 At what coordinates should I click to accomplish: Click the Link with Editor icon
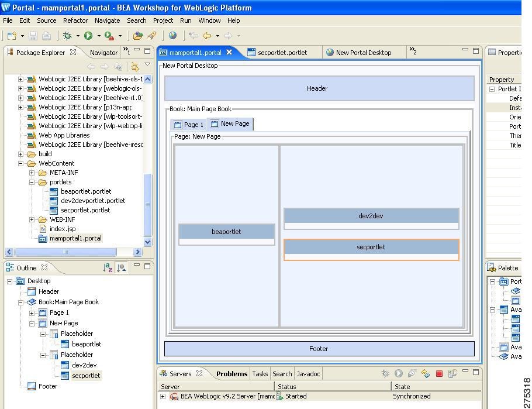point(135,67)
